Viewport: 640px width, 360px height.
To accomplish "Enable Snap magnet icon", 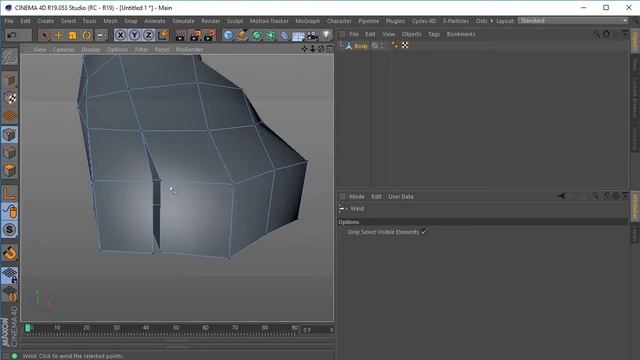I will (9, 253).
